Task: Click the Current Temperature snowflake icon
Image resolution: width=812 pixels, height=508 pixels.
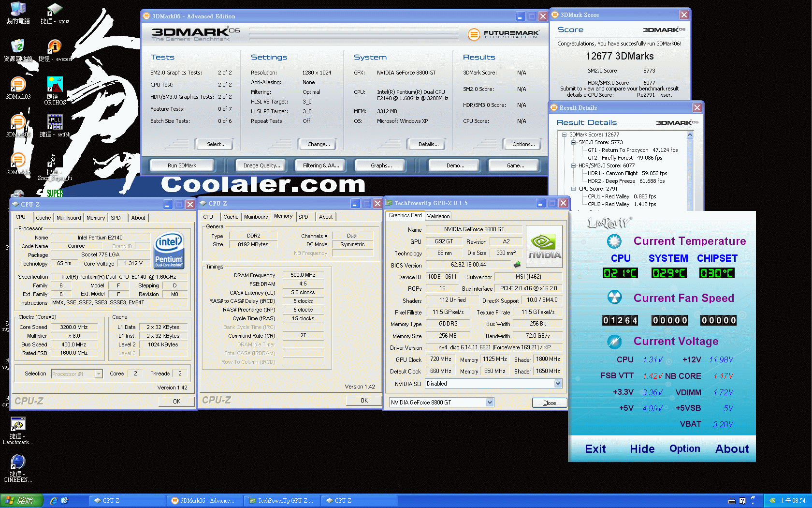Action: 614,241
